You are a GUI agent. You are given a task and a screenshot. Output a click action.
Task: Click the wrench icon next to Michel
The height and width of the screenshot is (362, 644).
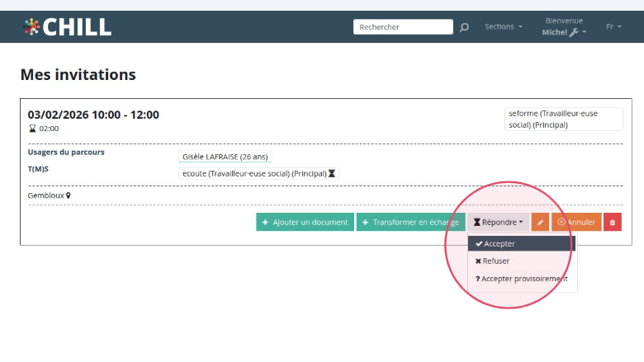(x=574, y=32)
